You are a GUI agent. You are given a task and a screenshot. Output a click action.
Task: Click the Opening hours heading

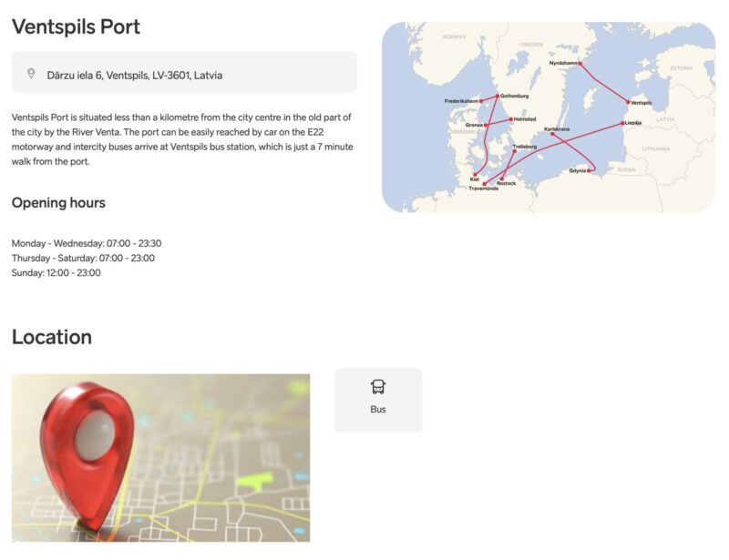[x=58, y=202]
